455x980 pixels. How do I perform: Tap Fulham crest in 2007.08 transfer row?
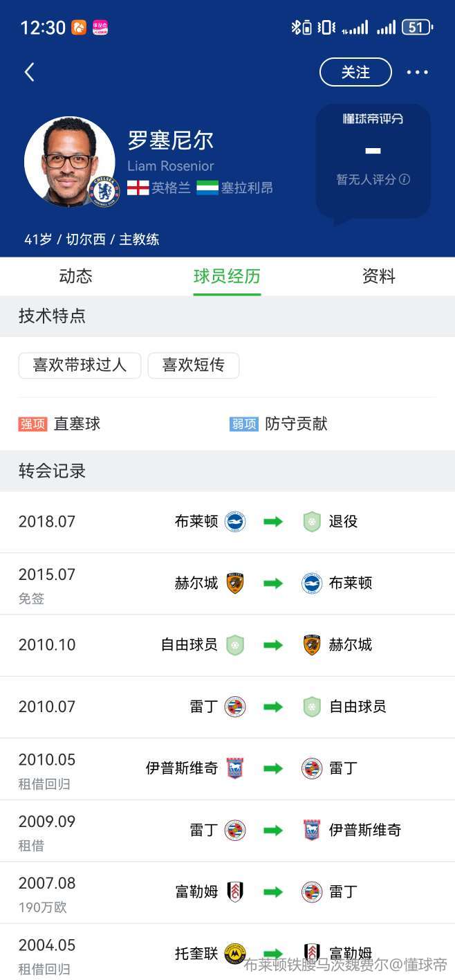235,892
